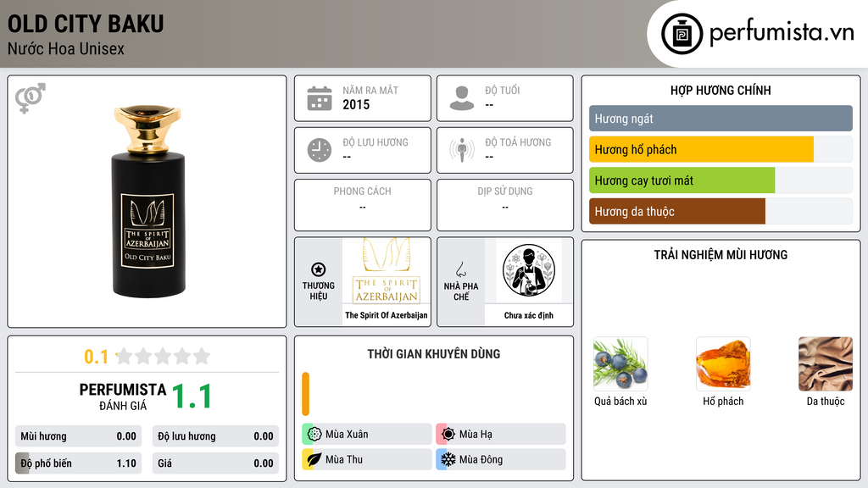Screen dimensions: 868x488
Task: Click the Độ phổ biến 1.10 score row
Action: click(78, 463)
